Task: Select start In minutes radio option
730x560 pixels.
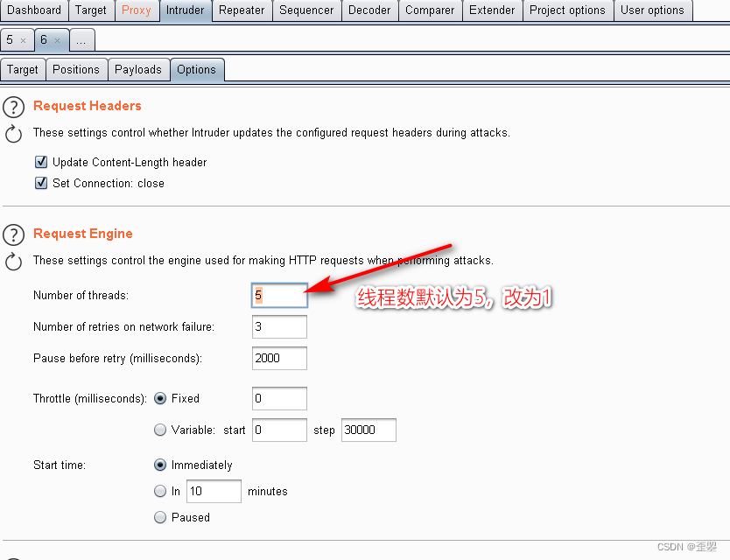Action: 160,491
